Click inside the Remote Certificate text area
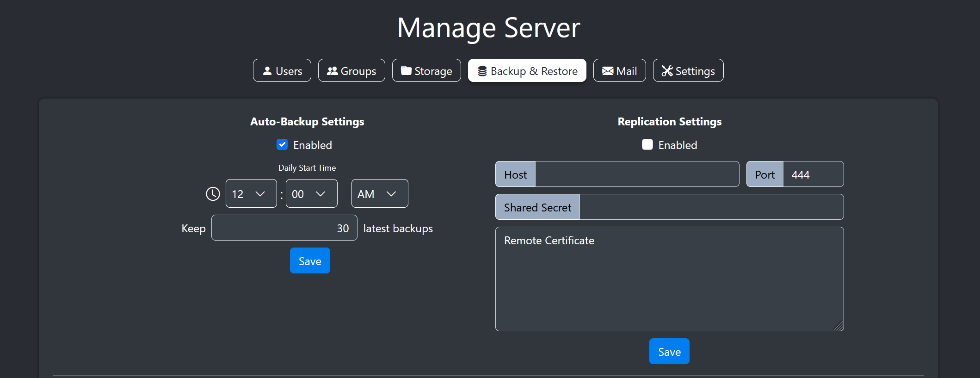The image size is (980, 378). tap(670, 279)
